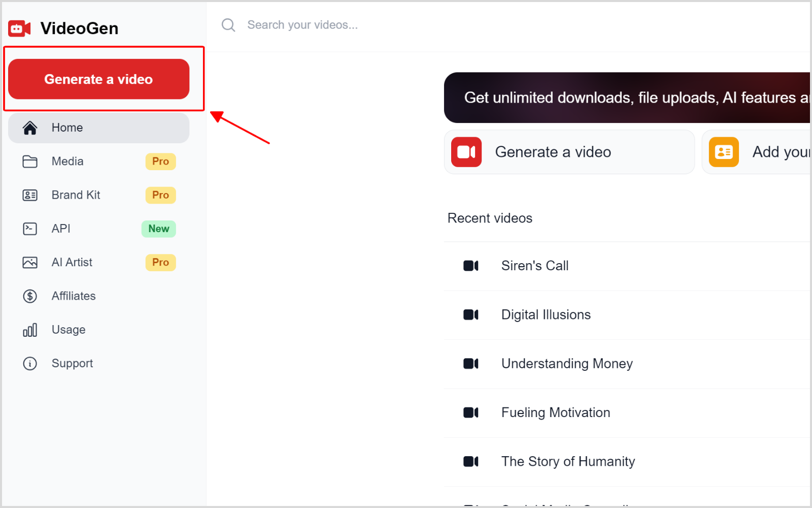Open AI Artist in the sidebar
Image resolution: width=812 pixels, height=508 pixels.
[x=99, y=263]
